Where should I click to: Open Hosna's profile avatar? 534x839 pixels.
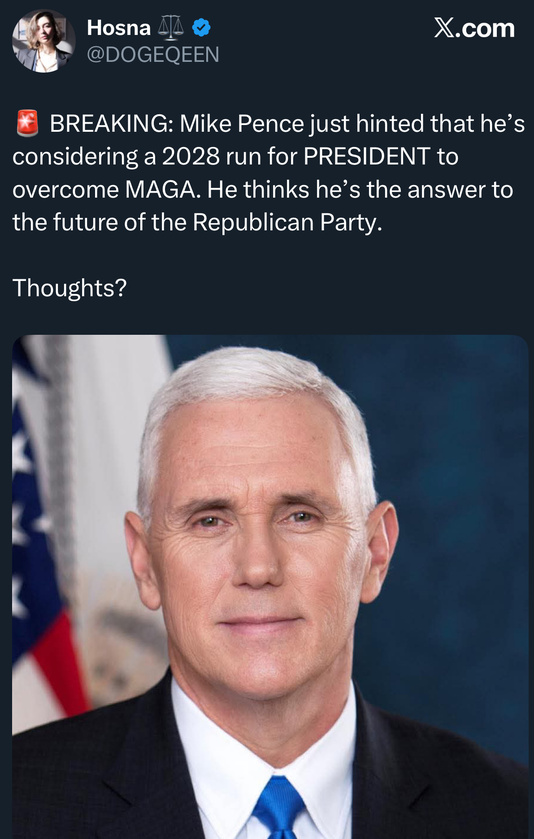click(x=44, y=41)
